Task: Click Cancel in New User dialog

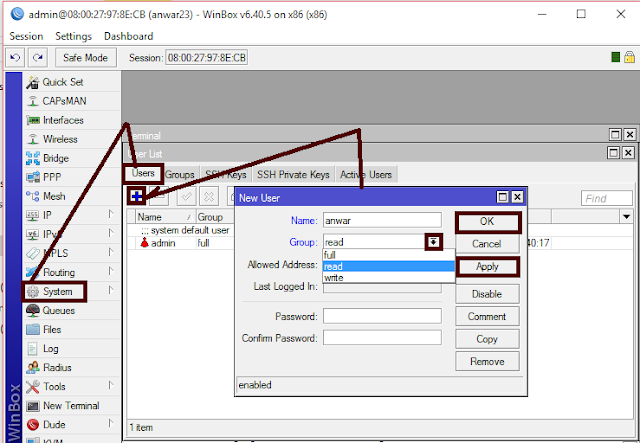Action: [x=487, y=244]
